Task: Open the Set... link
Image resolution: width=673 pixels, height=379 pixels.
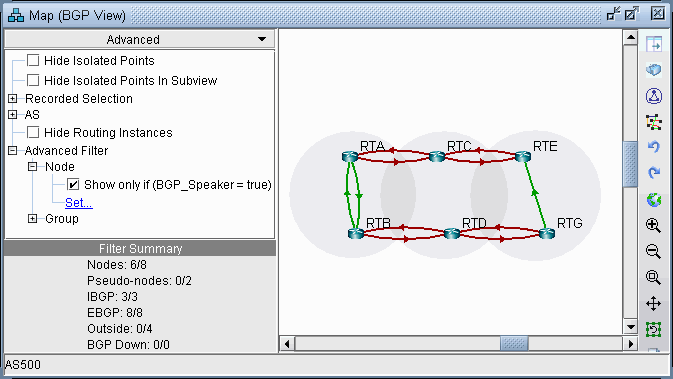Action: (79, 203)
